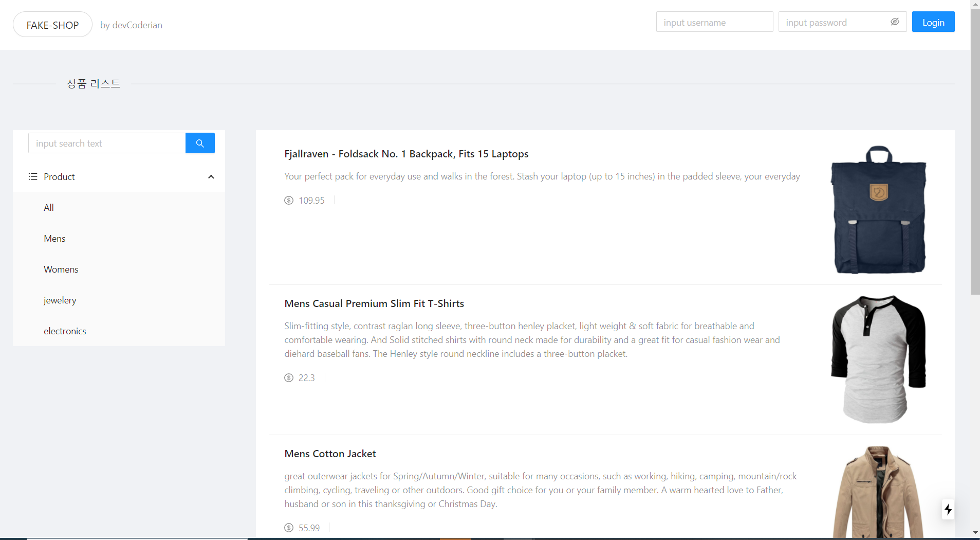Select All products in the sidebar
This screenshot has height=540, width=980.
[x=48, y=207]
